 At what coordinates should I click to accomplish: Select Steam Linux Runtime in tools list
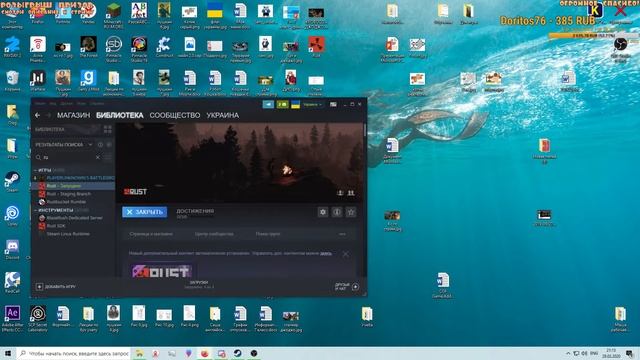tap(68, 234)
